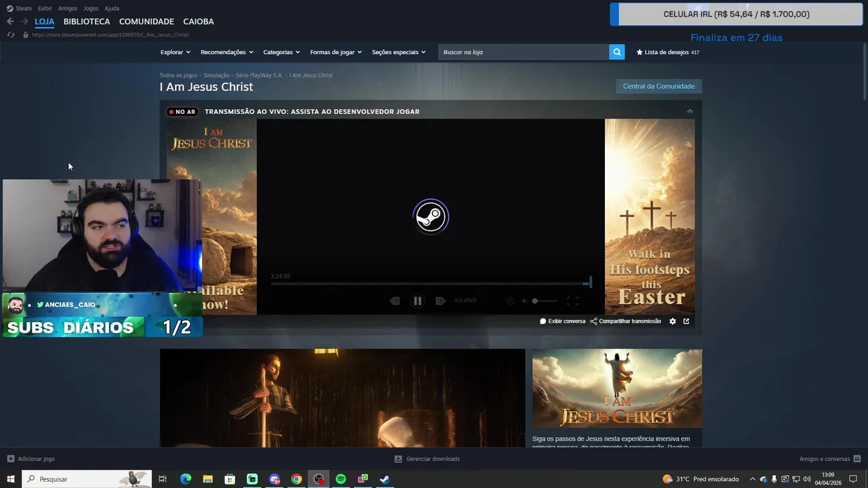Click the I Am Jesus Christ capsule image
This screenshot has width=868, height=488.
point(617,388)
